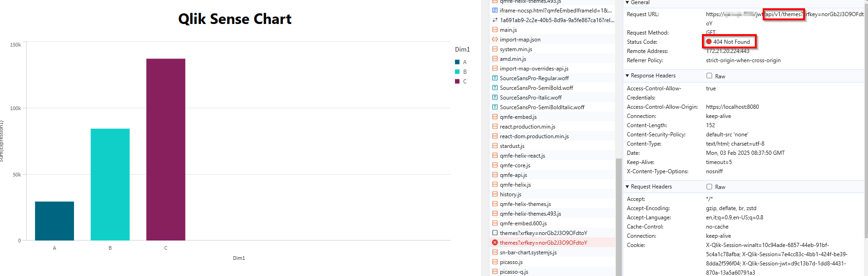Click the websocket icon beside 1a691ab9-2c2e request
868x276 pixels.
[x=495, y=20]
